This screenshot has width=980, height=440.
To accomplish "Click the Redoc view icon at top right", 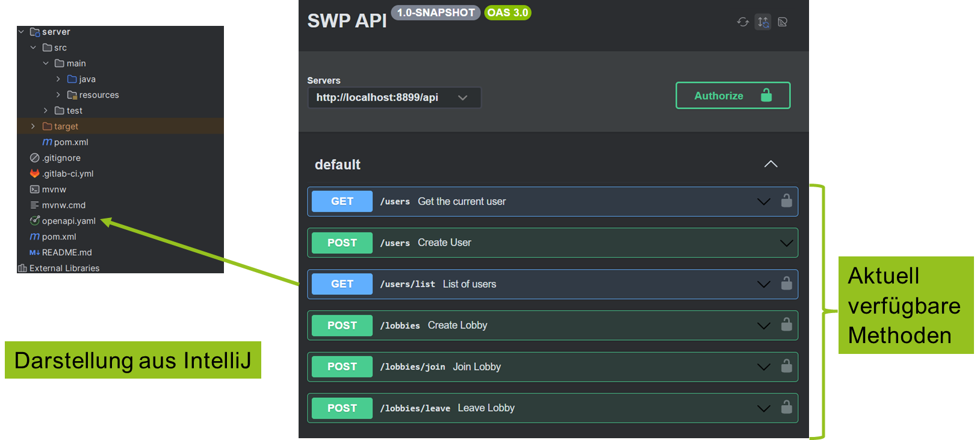I will [783, 22].
